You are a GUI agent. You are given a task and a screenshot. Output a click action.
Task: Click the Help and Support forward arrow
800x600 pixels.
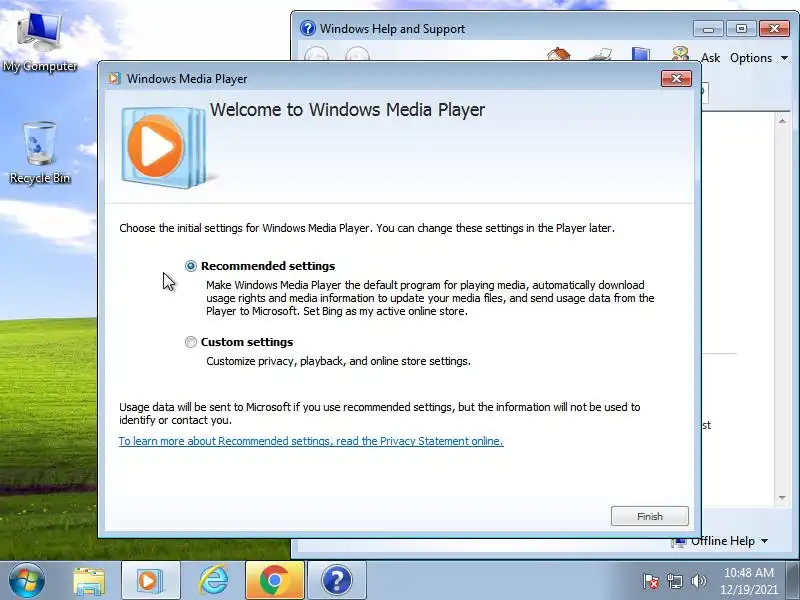357,54
